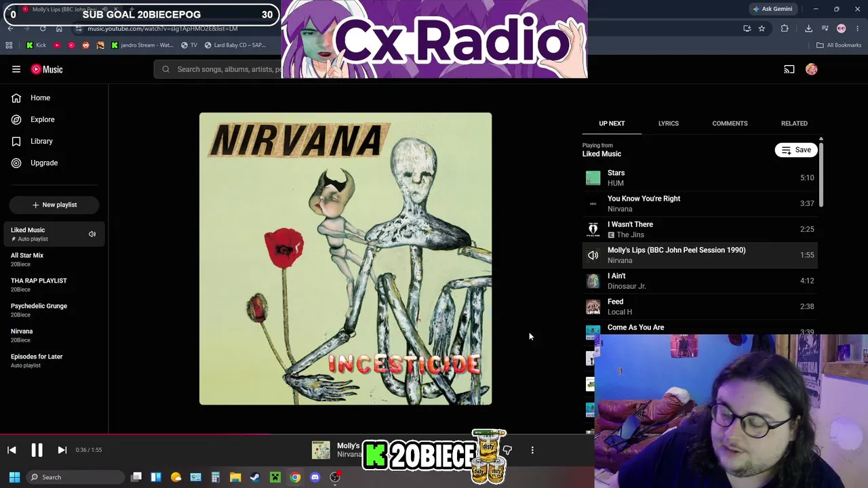Click the speaker icon on Molly's Lips row
Screen dimensions: 868x488
tap(593, 255)
